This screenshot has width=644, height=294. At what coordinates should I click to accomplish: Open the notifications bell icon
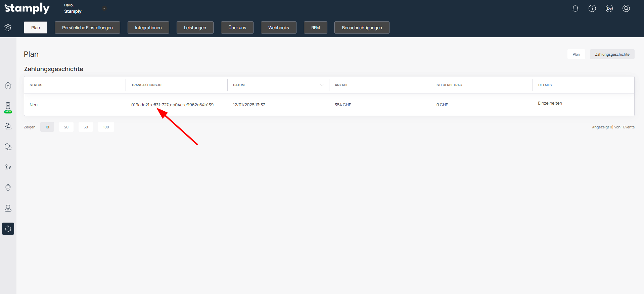(x=575, y=8)
